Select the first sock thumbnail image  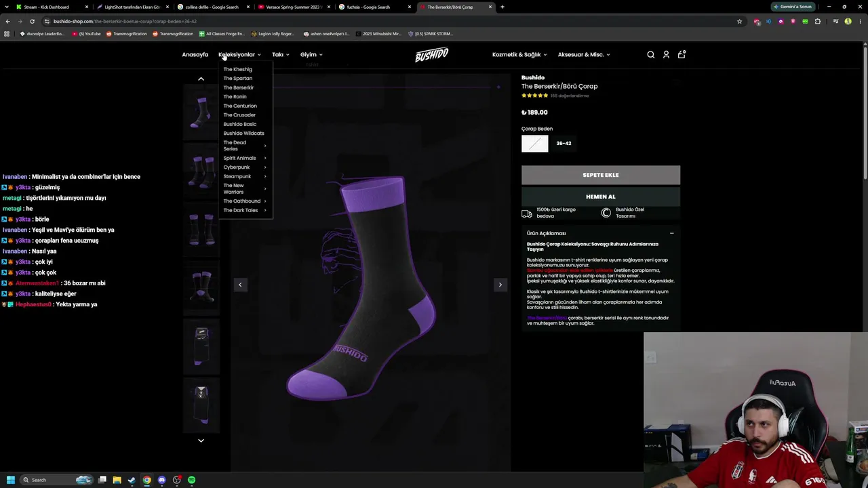[201, 112]
